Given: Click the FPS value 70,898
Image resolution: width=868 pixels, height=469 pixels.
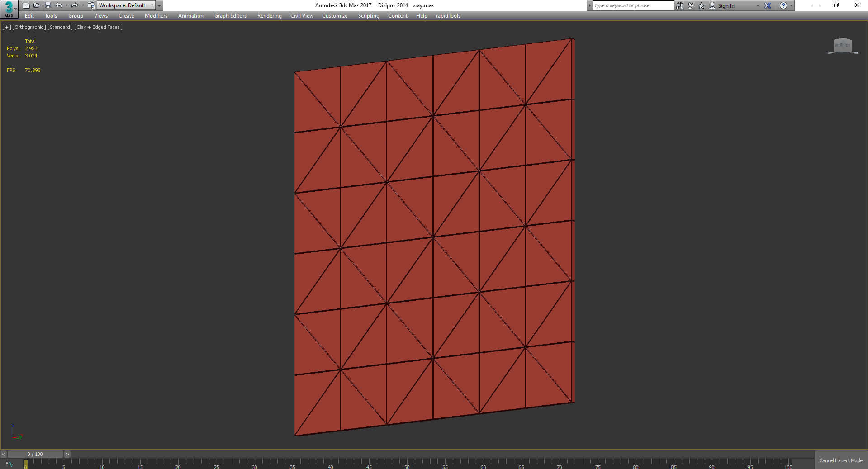Looking at the screenshot, I should click(x=33, y=70).
